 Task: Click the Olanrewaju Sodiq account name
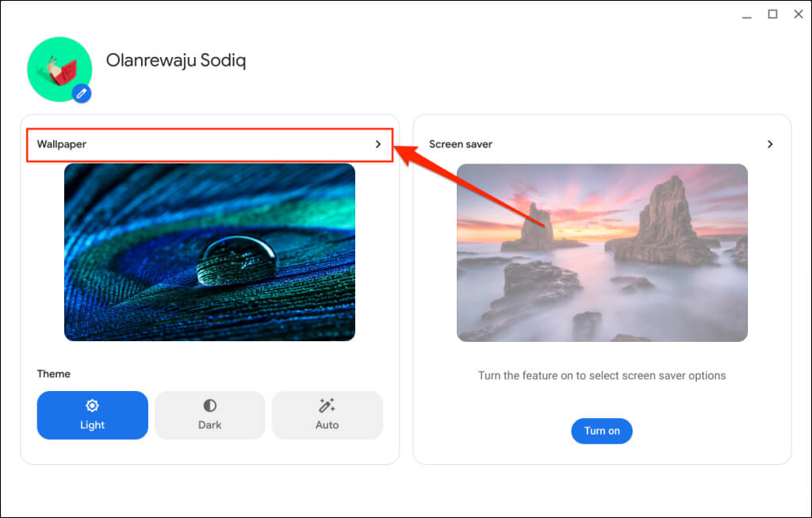[176, 61]
